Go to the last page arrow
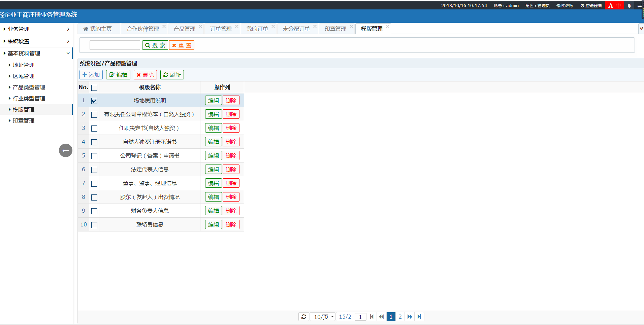 click(419, 317)
